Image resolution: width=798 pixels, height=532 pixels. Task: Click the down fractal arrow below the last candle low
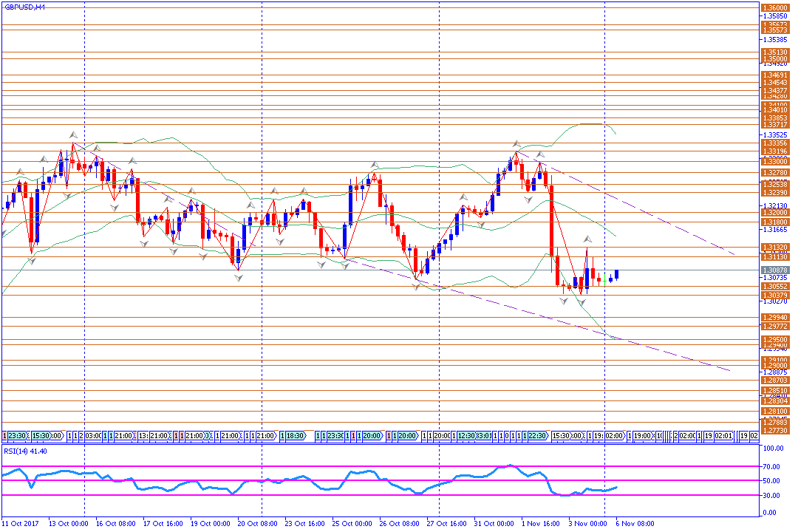point(582,303)
